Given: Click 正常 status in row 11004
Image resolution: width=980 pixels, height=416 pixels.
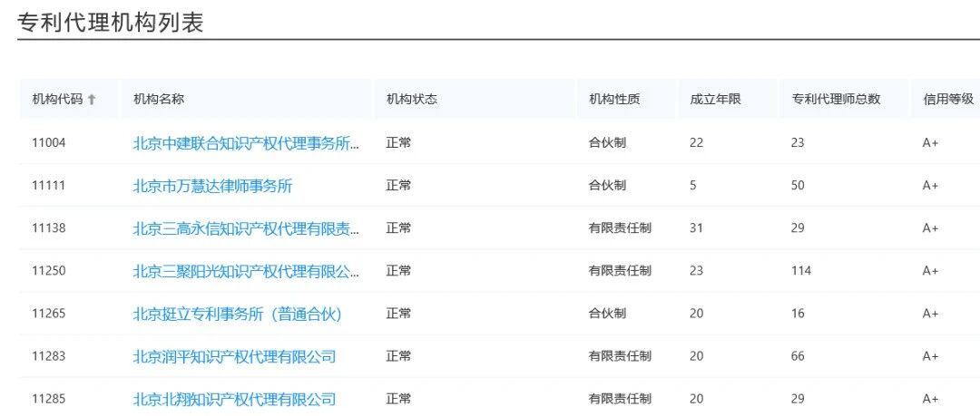Looking at the screenshot, I should [398, 143].
